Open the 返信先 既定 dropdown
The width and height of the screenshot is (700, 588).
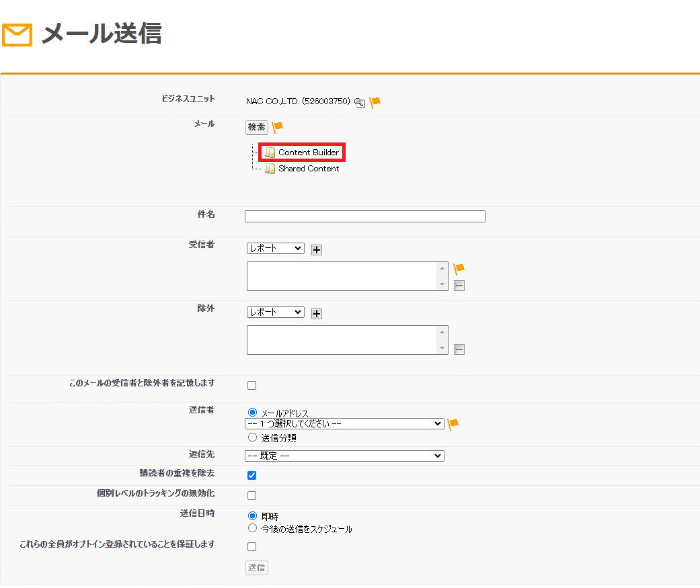(345, 456)
